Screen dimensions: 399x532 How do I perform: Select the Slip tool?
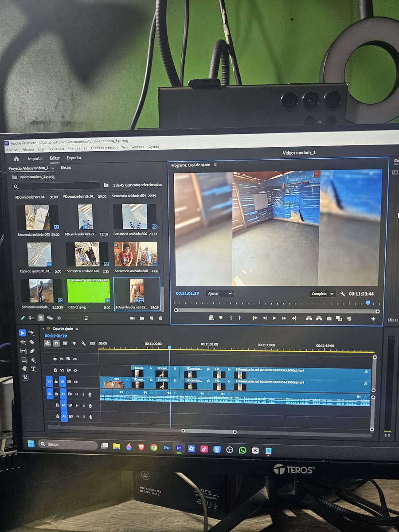tap(23, 351)
